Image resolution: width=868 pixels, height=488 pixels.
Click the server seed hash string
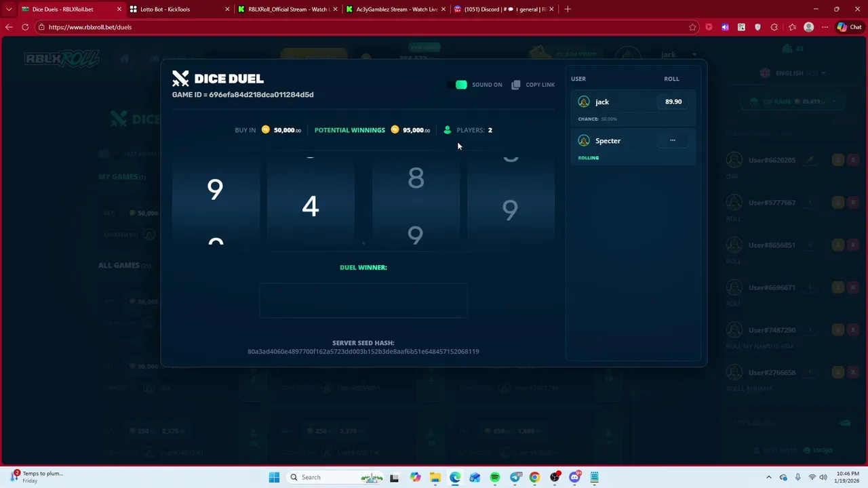[x=363, y=352]
